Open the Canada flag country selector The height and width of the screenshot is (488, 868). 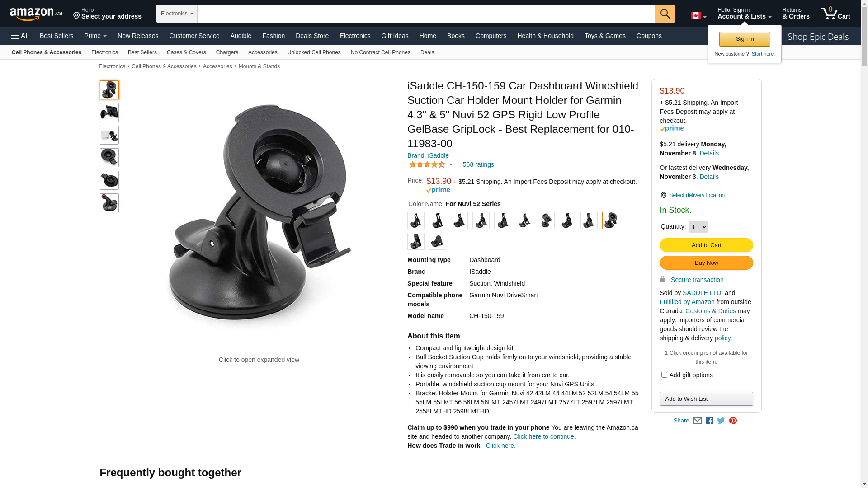(x=698, y=16)
